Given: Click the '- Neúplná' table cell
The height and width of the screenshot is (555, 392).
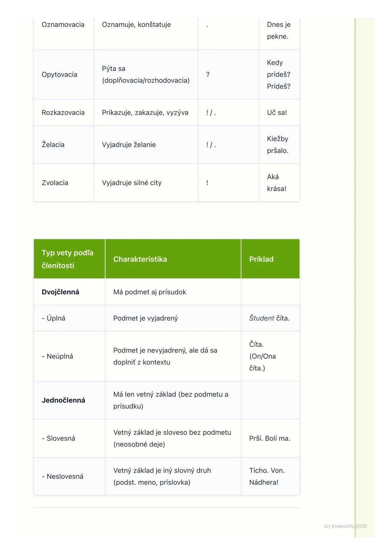Looking at the screenshot, I should 57,356.
